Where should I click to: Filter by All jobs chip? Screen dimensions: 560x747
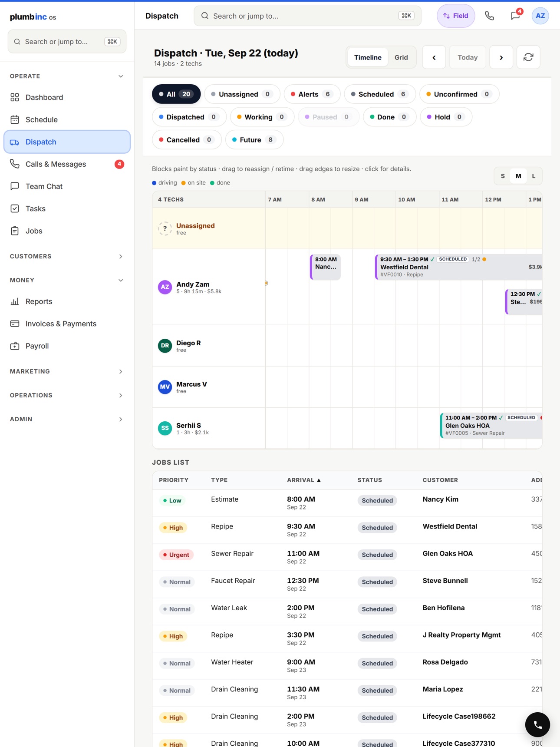176,94
